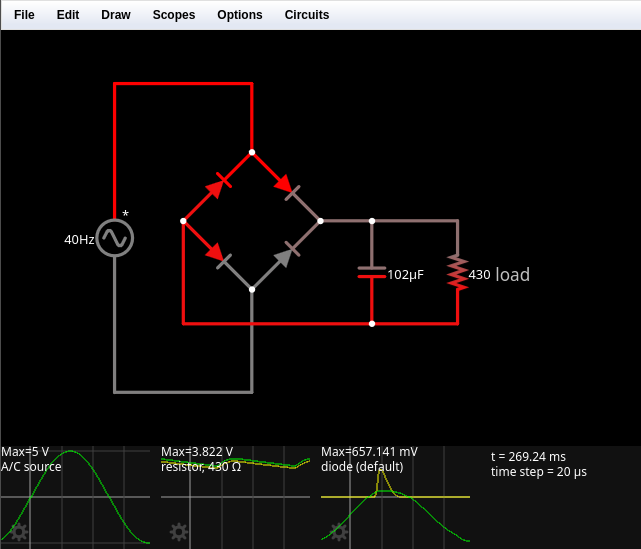Click the top-right diode of the bridge
641x549 pixels.
pos(286,186)
